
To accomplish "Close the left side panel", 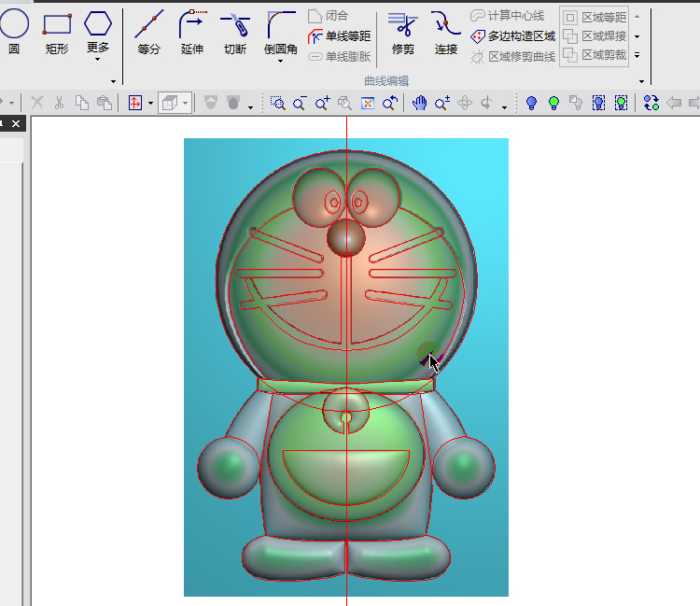I will (16, 123).
